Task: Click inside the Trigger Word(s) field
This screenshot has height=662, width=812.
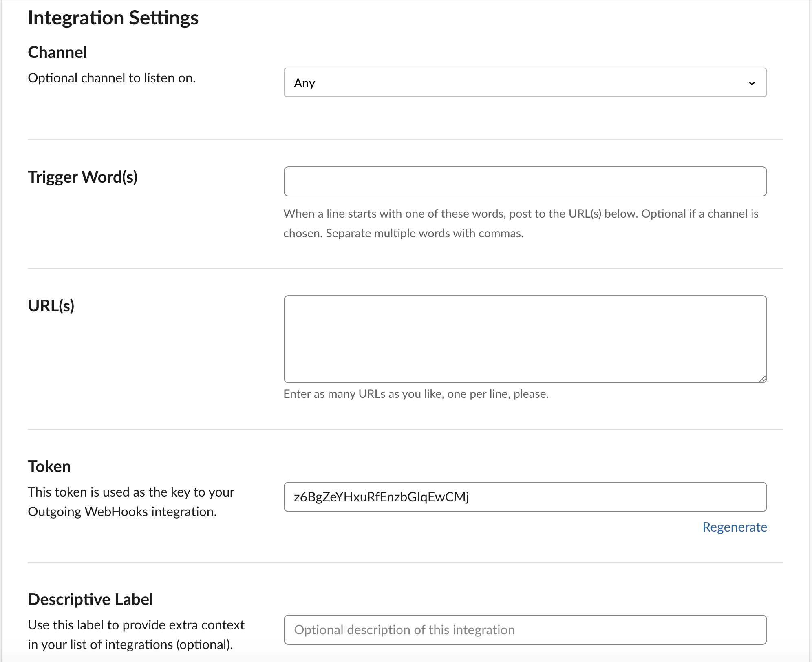Action: [x=525, y=181]
